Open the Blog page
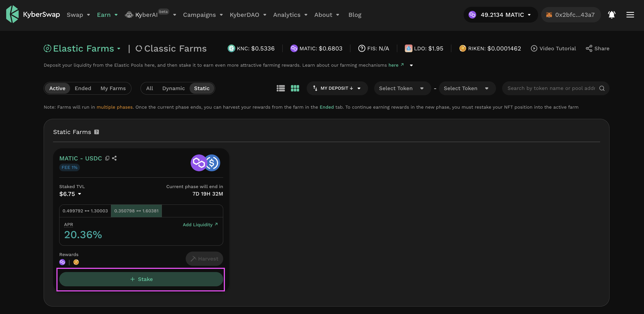 (x=355, y=15)
